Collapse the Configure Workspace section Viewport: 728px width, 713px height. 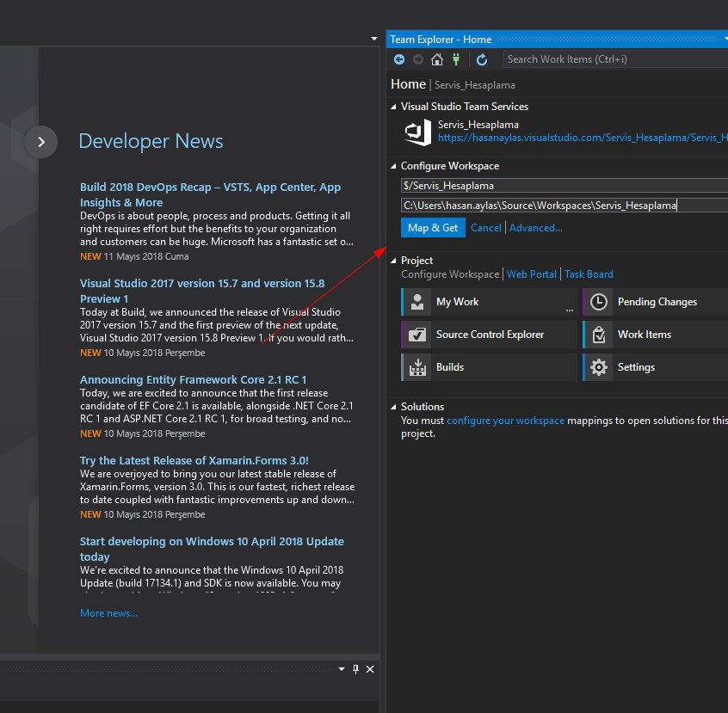click(x=394, y=166)
